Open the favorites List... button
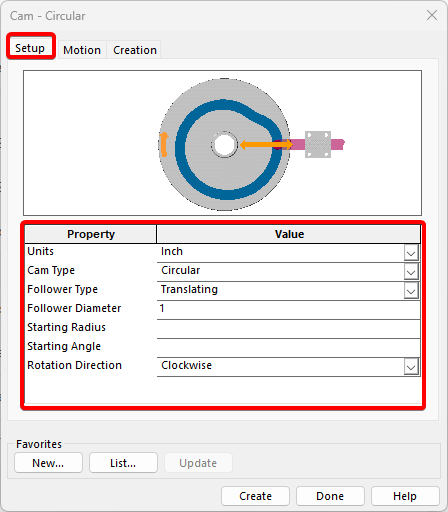 coord(123,463)
